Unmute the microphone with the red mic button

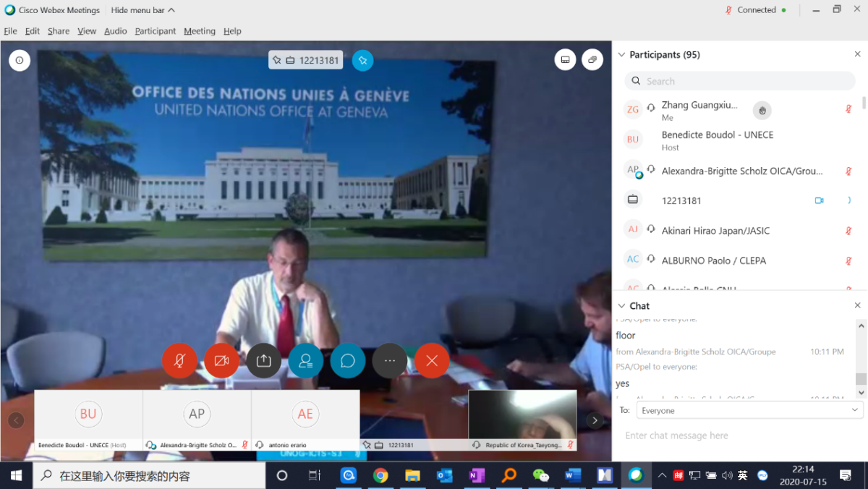tap(179, 360)
